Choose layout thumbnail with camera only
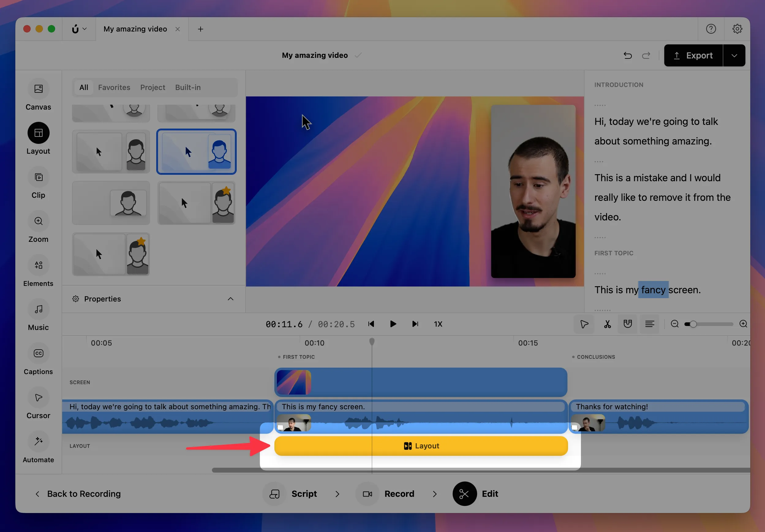The image size is (765, 532). click(x=111, y=203)
